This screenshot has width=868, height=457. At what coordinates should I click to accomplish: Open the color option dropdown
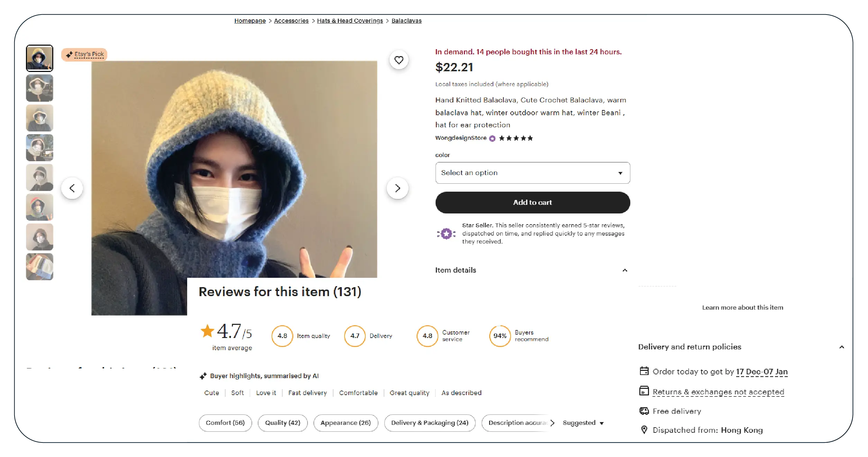pos(532,173)
